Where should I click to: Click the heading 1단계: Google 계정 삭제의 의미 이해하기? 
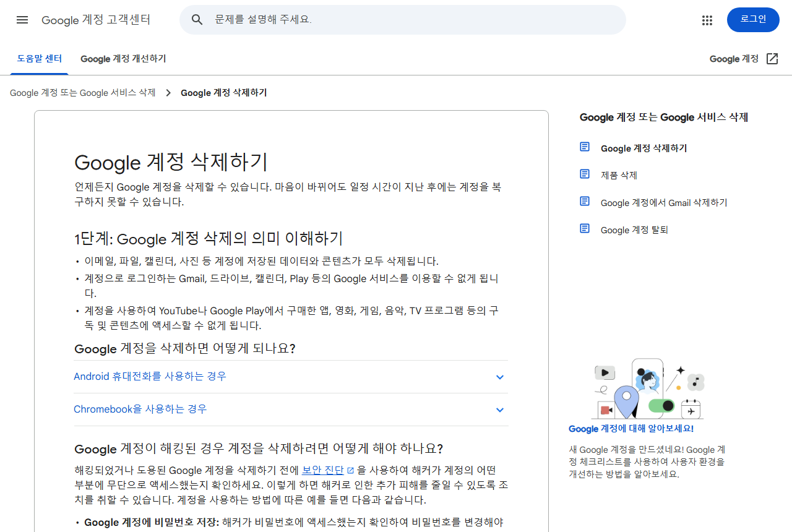(x=209, y=239)
